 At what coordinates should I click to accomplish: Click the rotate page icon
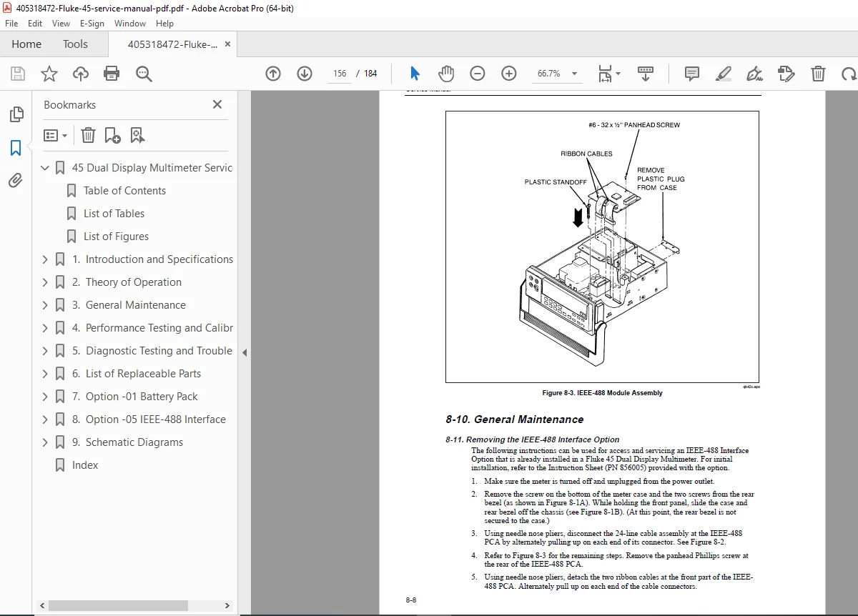coord(849,74)
